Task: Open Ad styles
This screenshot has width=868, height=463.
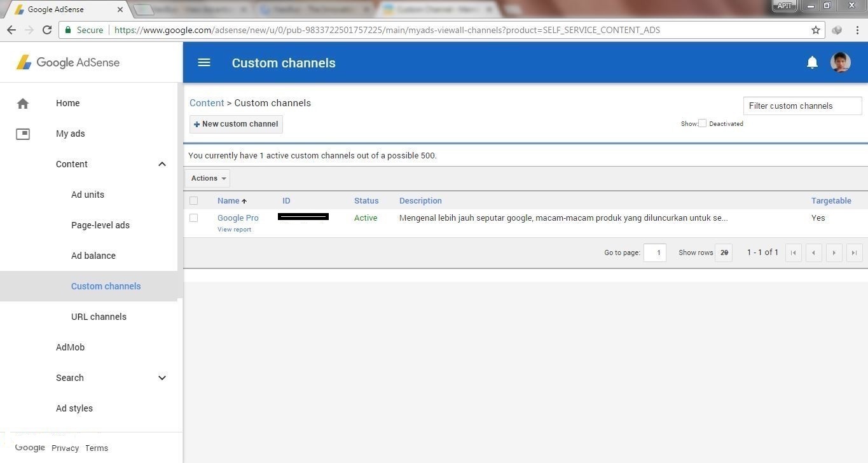Action: click(74, 408)
